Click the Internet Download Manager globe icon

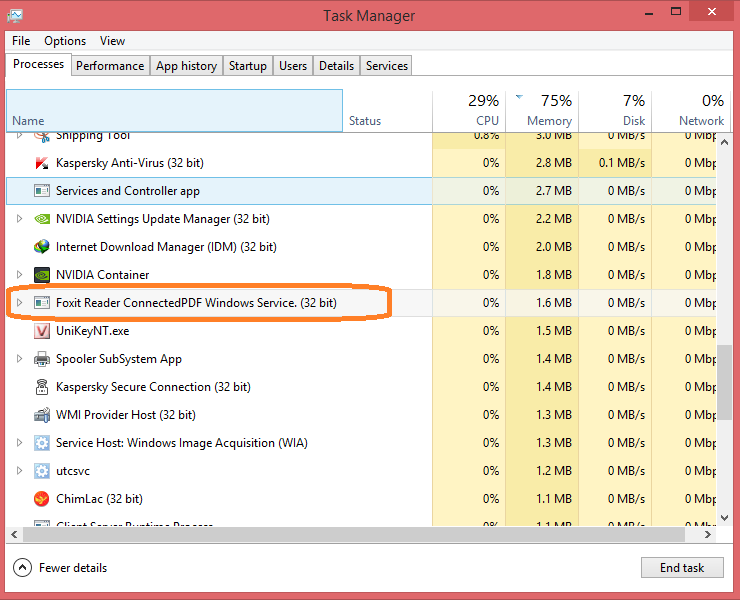(42, 247)
